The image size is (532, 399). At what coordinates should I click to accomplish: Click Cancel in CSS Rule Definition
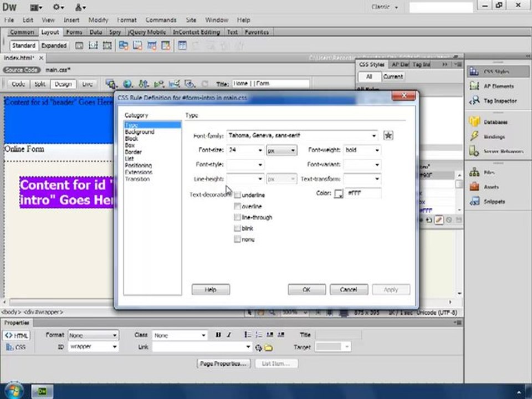tap(349, 289)
